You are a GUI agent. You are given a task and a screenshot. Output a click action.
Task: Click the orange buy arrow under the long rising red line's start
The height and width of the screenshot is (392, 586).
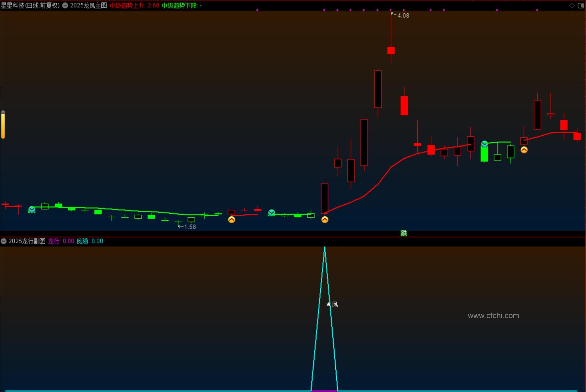325,220
